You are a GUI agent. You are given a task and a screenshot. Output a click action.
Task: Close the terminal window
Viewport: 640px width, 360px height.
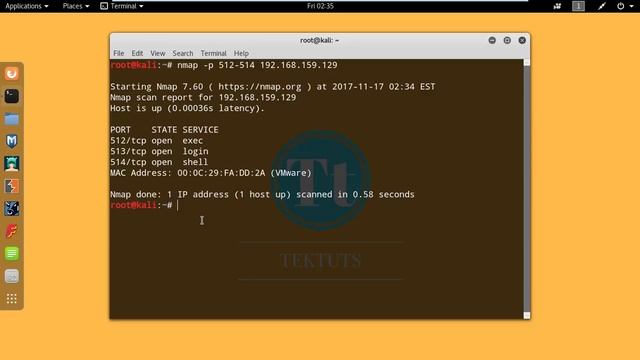pyautogui.click(x=522, y=40)
